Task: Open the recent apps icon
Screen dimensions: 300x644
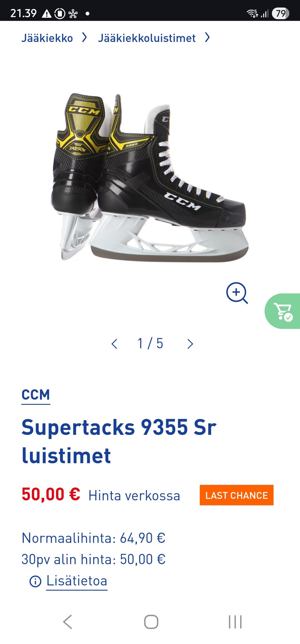Action: [x=235, y=621]
